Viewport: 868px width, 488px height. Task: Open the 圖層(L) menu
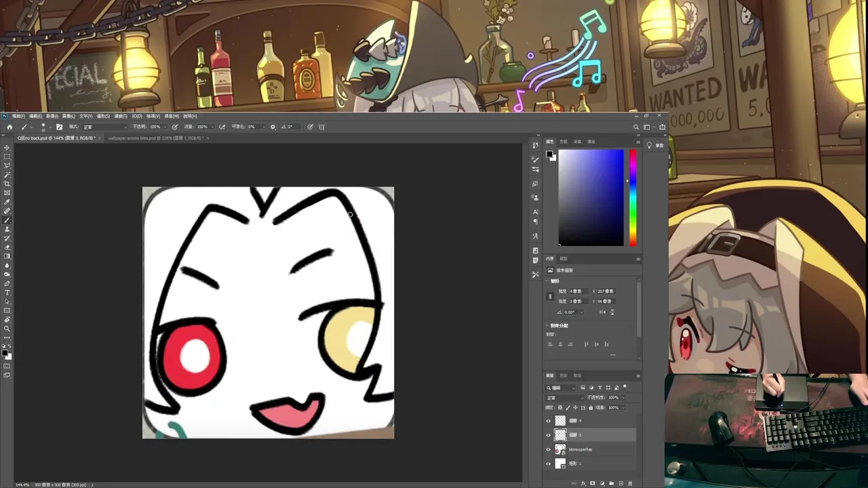pos(68,116)
